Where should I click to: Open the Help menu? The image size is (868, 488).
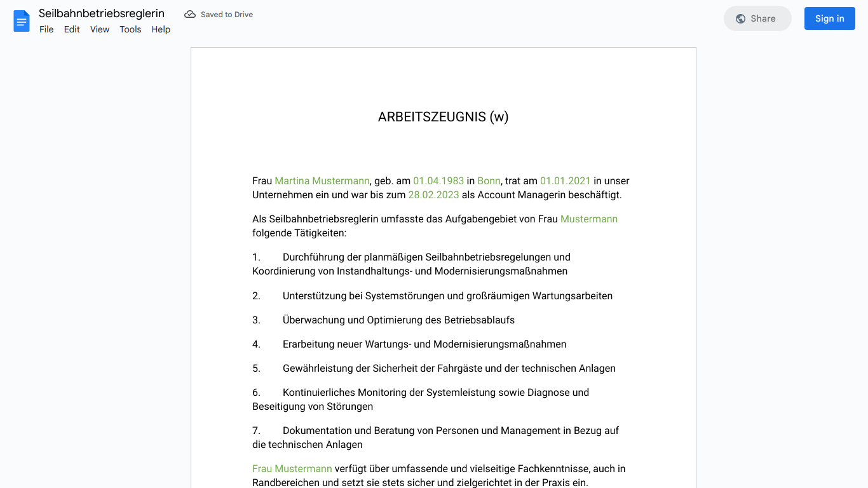161,29
